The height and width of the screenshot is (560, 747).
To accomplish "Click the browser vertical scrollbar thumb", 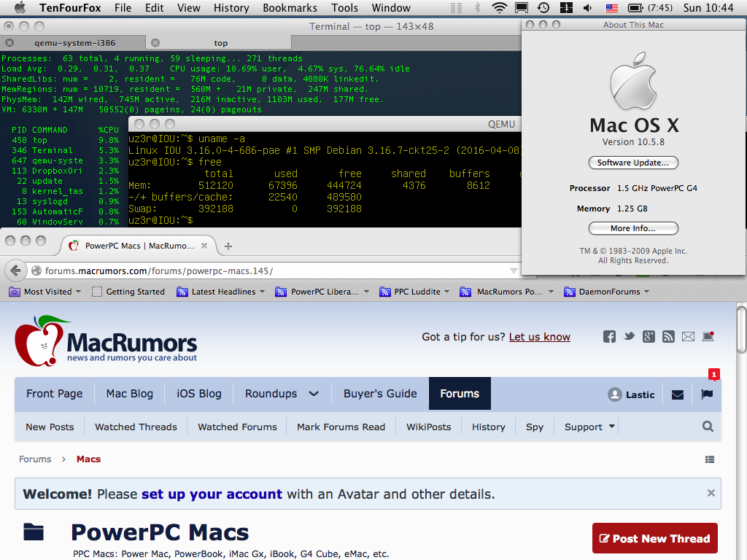I will pyautogui.click(x=741, y=330).
